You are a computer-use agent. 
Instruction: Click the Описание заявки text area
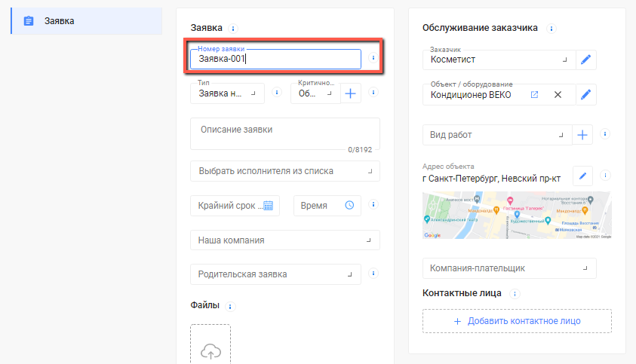point(284,134)
